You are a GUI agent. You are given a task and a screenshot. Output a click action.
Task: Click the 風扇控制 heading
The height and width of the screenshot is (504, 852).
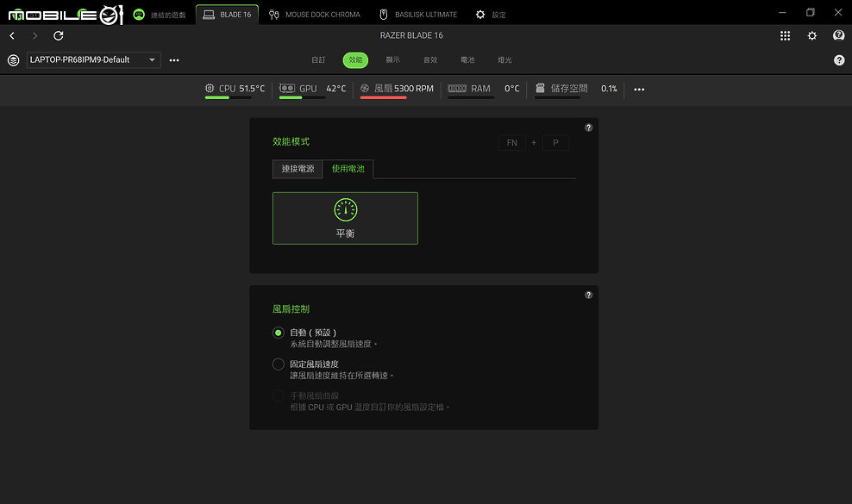click(x=291, y=309)
